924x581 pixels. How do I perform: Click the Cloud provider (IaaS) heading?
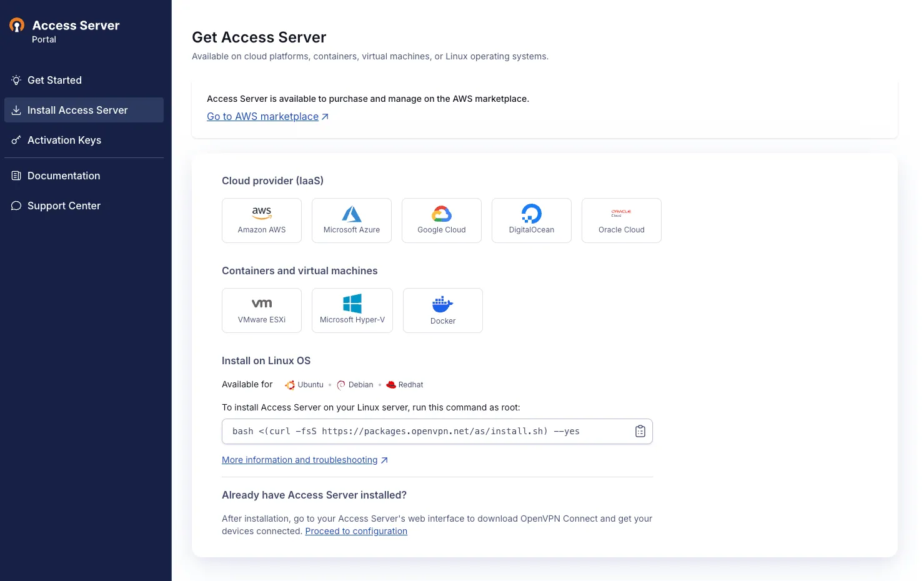272,181
